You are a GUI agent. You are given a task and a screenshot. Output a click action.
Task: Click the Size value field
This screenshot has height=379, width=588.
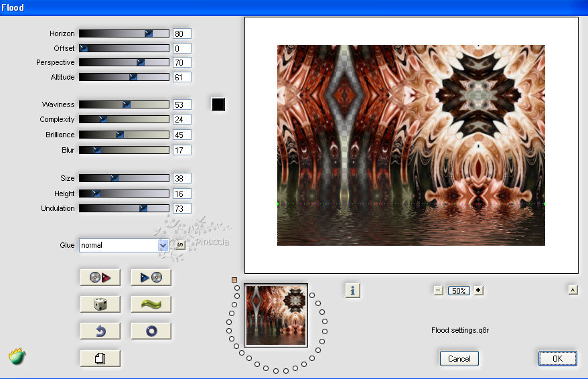(x=182, y=178)
